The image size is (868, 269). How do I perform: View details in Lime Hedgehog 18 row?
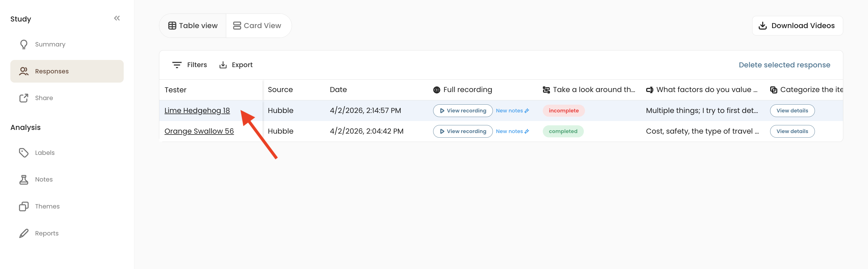click(792, 111)
